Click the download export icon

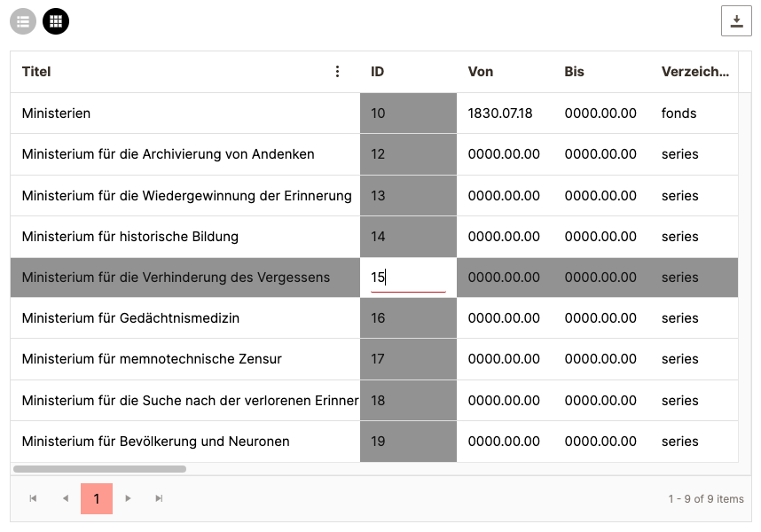tap(736, 21)
